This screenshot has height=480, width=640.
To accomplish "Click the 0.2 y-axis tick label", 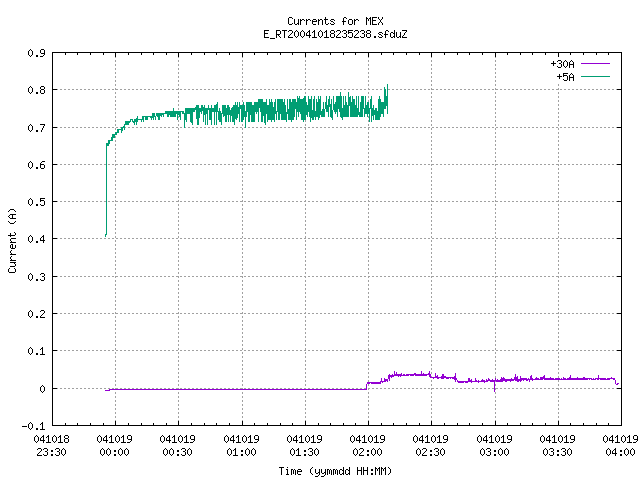I will pyautogui.click(x=36, y=314).
